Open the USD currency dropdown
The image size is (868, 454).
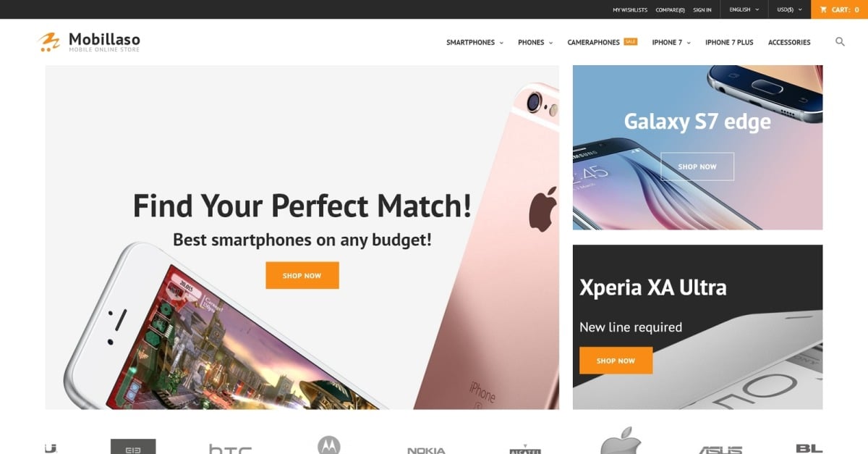click(x=789, y=9)
